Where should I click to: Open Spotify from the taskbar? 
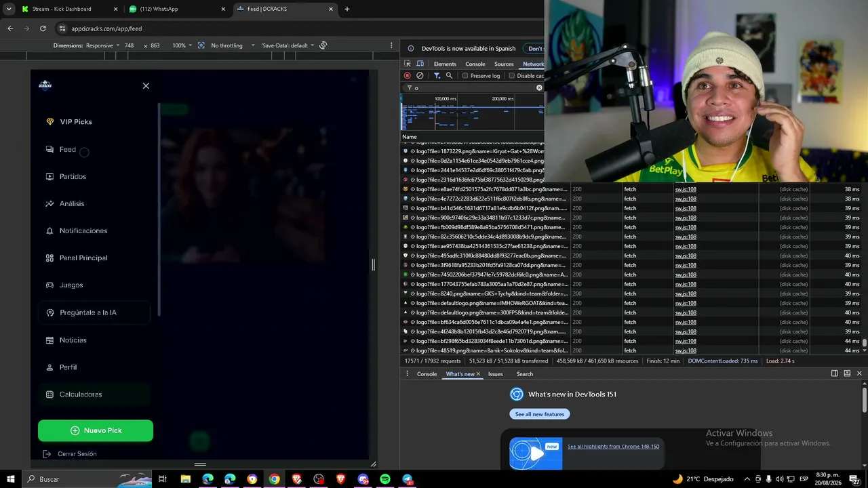[x=385, y=479]
